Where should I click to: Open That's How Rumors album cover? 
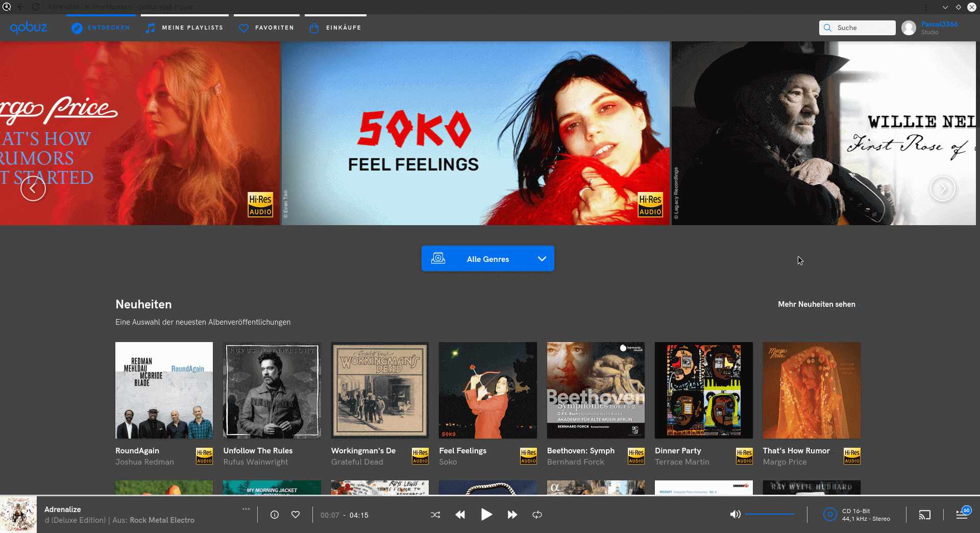tap(812, 390)
